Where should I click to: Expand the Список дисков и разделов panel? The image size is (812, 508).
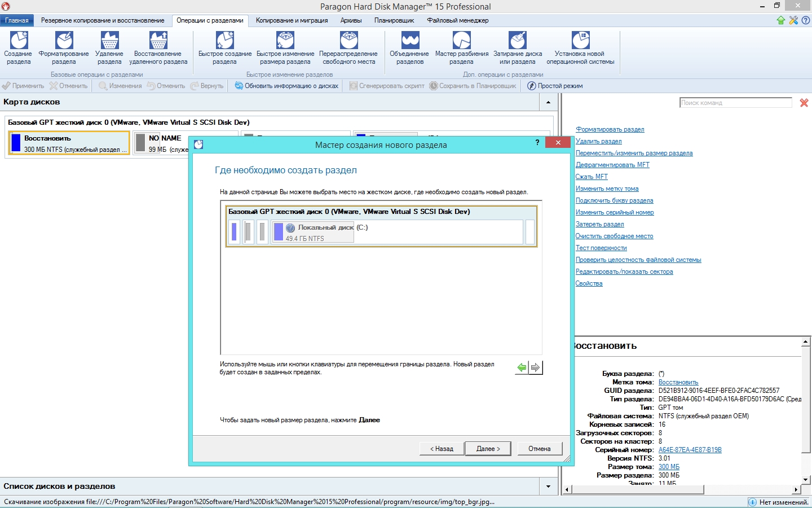pyautogui.click(x=548, y=486)
